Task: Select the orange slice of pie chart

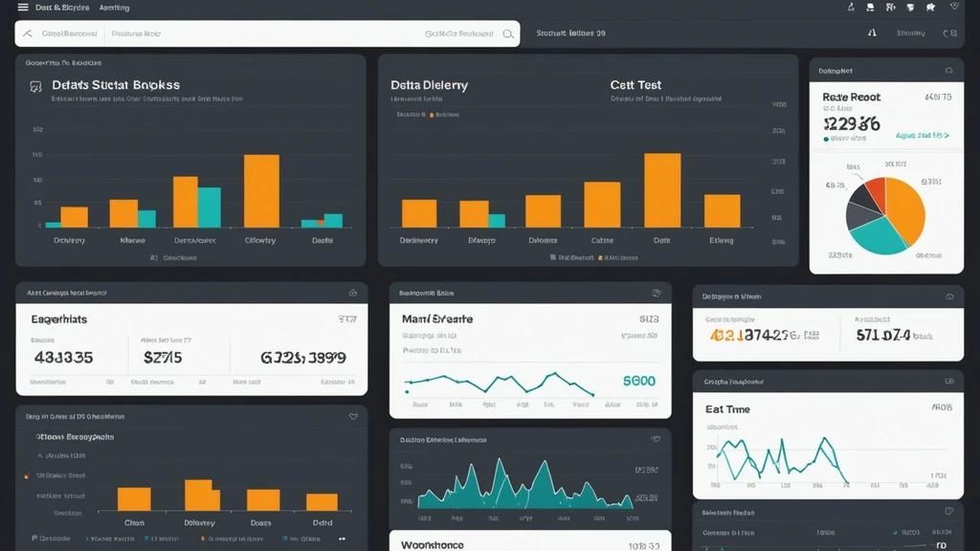Action: 906,209
